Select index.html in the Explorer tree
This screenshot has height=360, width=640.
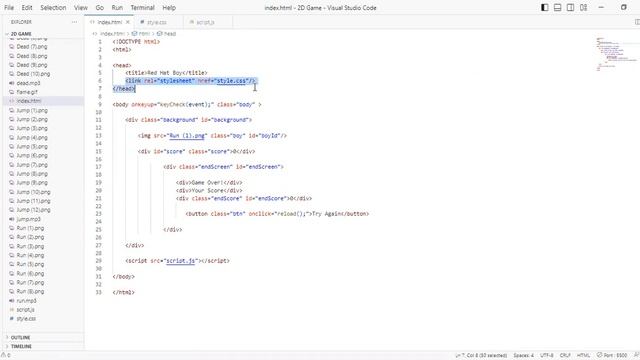coord(29,101)
